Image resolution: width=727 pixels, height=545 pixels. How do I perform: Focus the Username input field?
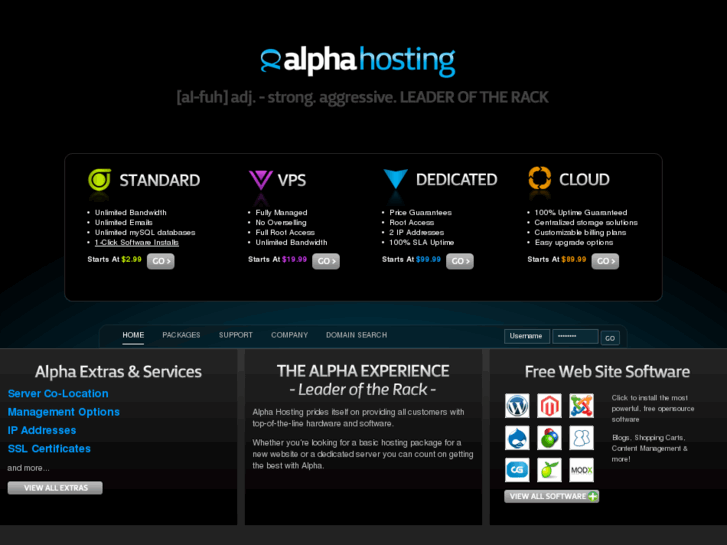(x=527, y=336)
